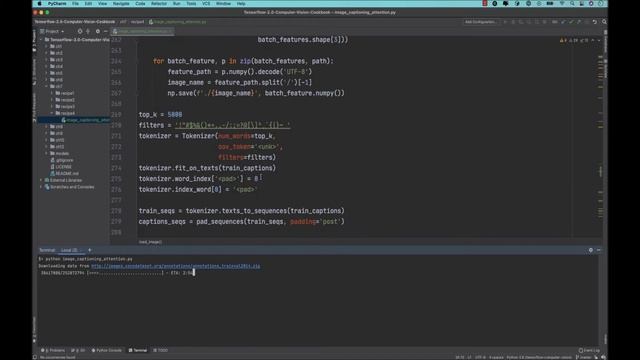Expand the External Libraries node
This screenshot has height=360, width=640.
pos(41,180)
